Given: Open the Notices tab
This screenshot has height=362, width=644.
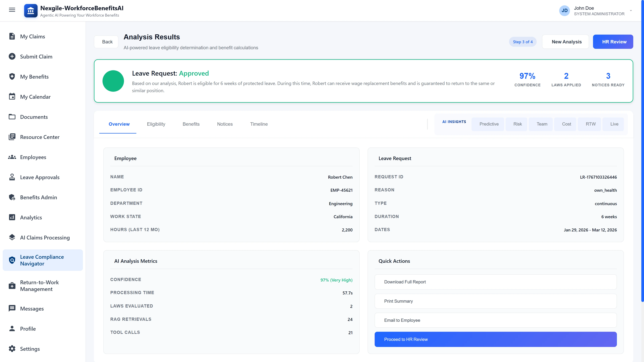Looking at the screenshot, I should click(x=225, y=124).
